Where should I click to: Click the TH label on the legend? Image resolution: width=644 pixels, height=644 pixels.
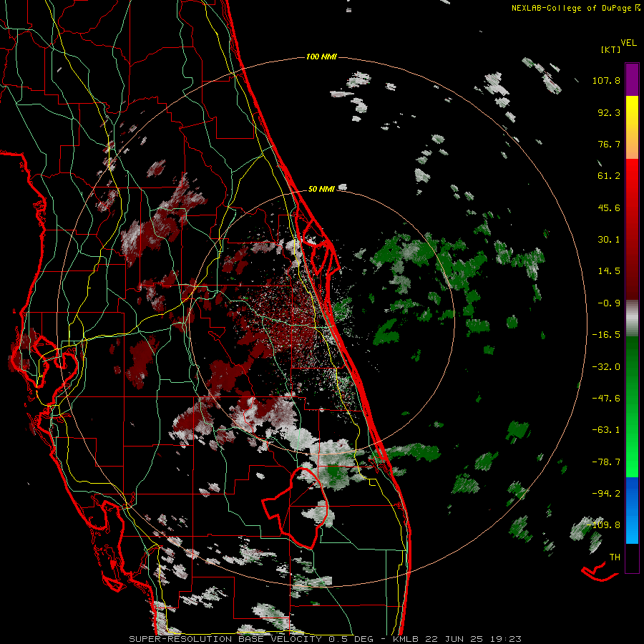[615, 557]
